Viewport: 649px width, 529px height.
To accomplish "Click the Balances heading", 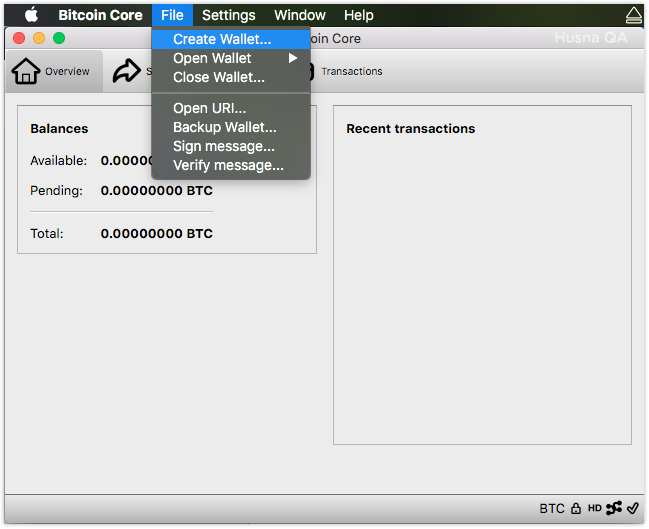I will point(59,129).
